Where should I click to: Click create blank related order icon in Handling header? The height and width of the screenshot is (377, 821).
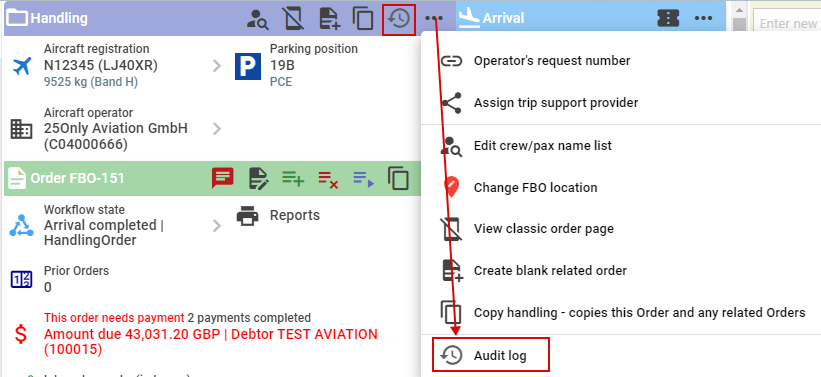329,18
